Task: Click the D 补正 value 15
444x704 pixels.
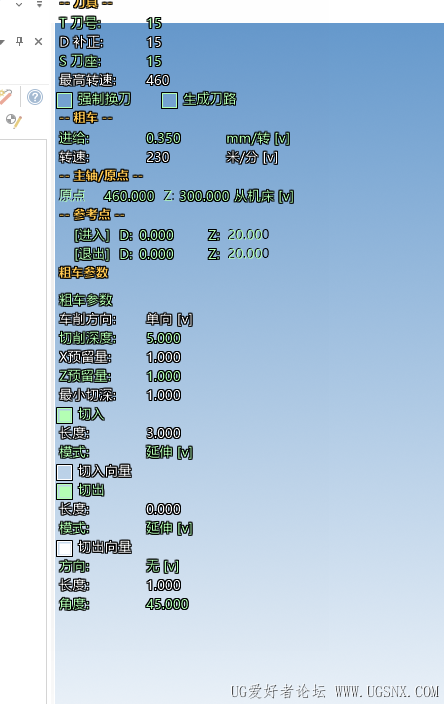Action: pos(154,42)
